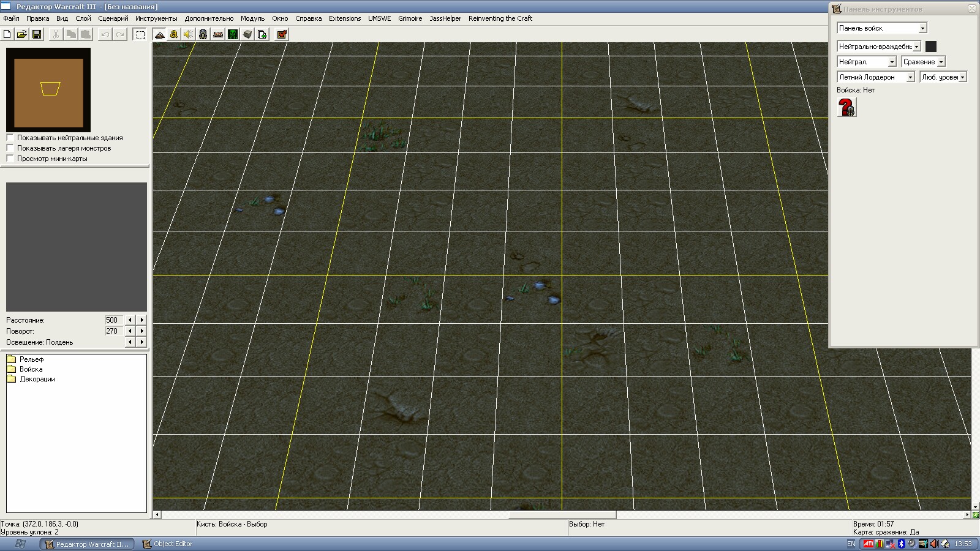This screenshot has width=980, height=551.
Task: Click the safely remove hardware tray icon
Action: (x=945, y=544)
